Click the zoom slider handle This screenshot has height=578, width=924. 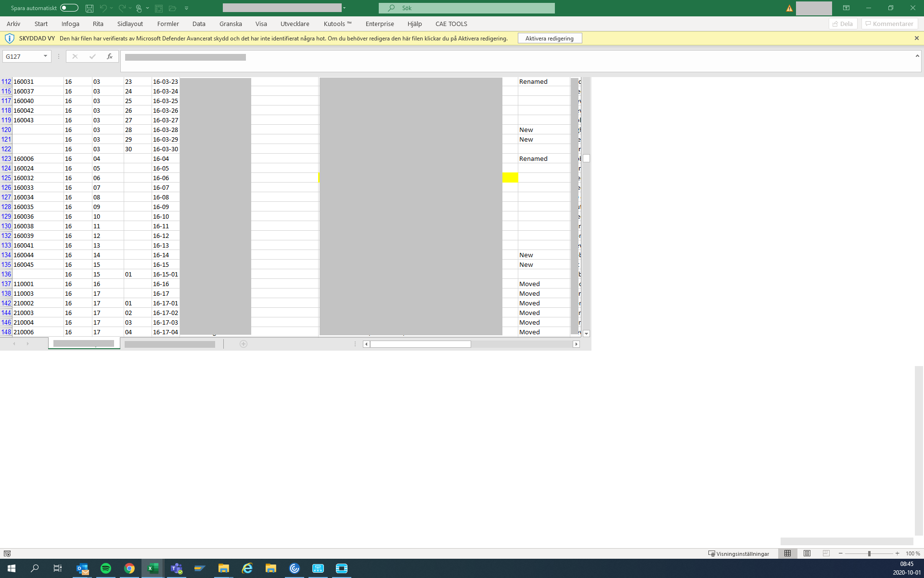pos(869,553)
